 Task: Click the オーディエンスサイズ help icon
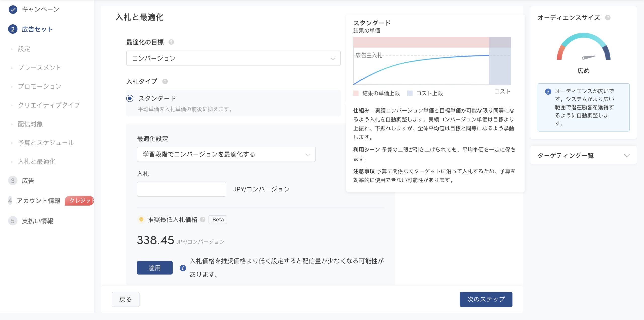pyautogui.click(x=608, y=18)
